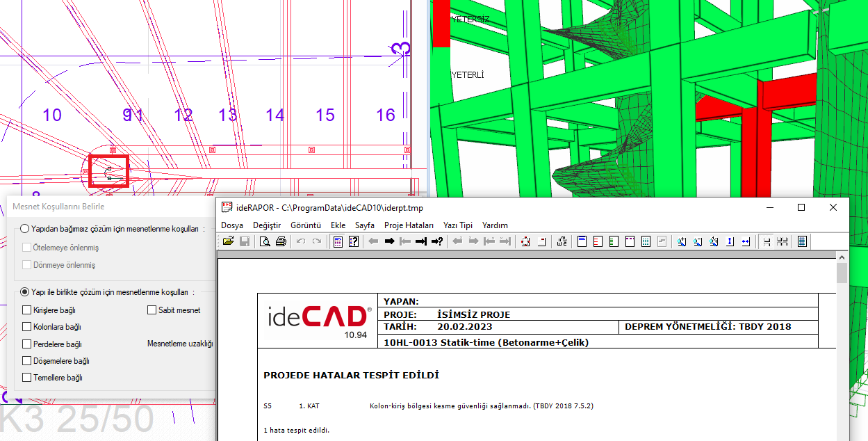Open the Görüntü menu
Image resolution: width=868 pixels, height=441 pixels.
306,225
